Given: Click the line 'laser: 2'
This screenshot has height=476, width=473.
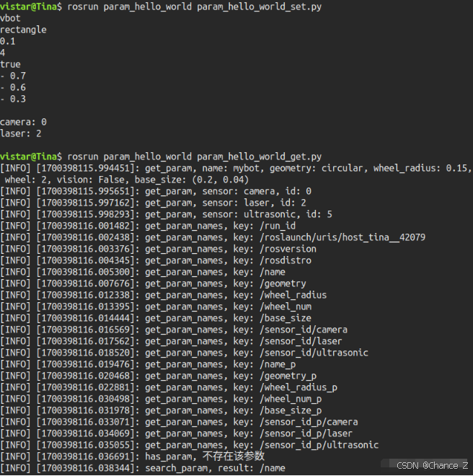Looking at the screenshot, I should pyautogui.click(x=21, y=133).
